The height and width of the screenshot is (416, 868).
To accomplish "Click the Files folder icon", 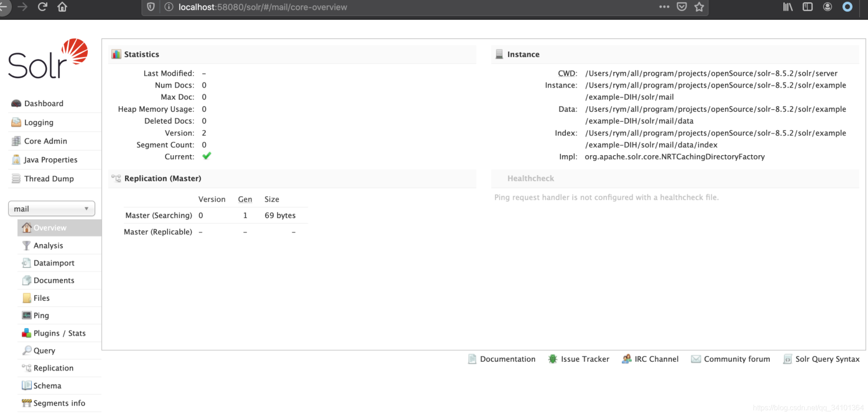I will (26, 298).
